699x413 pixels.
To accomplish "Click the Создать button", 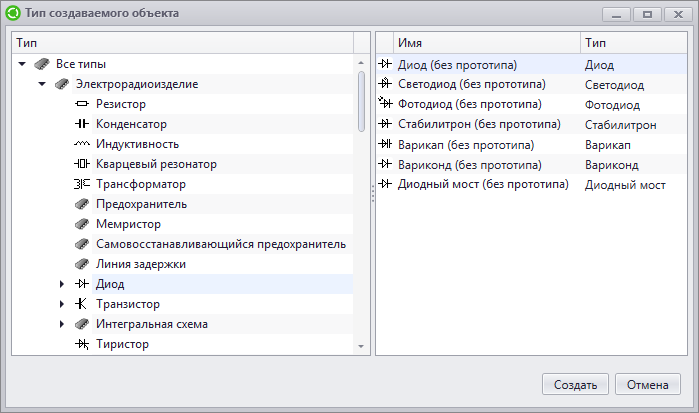I will coord(575,384).
